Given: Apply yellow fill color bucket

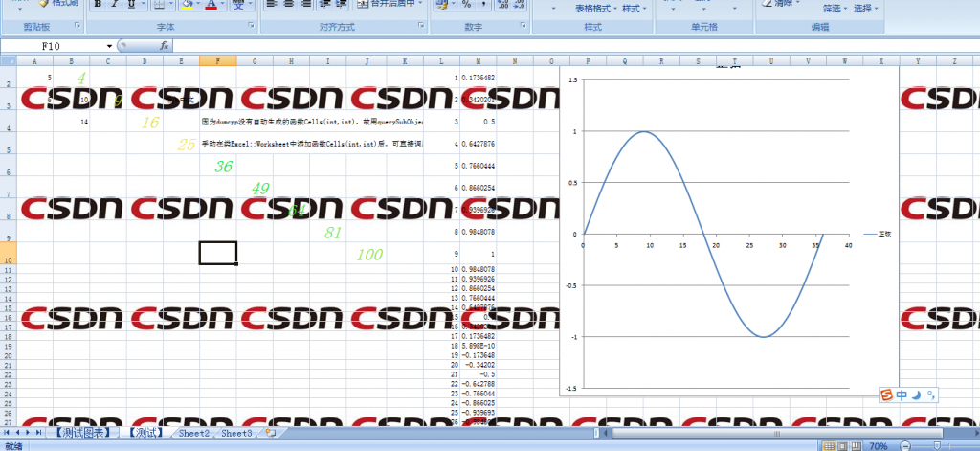Looking at the screenshot, I should [187, 5].
